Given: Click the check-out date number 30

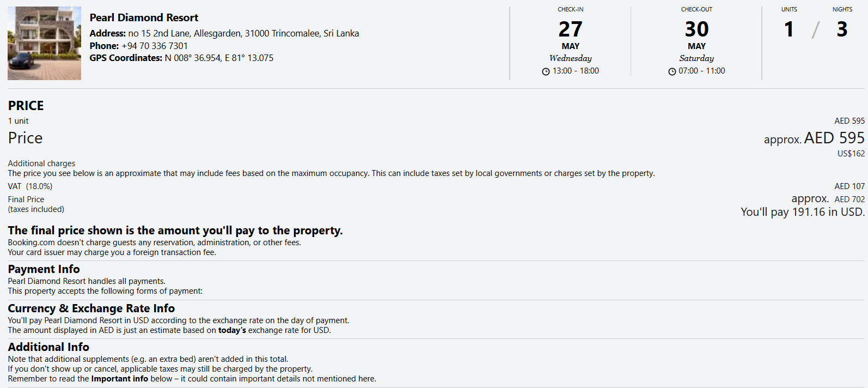Looking at the screenshot, I should coord(696,29).
